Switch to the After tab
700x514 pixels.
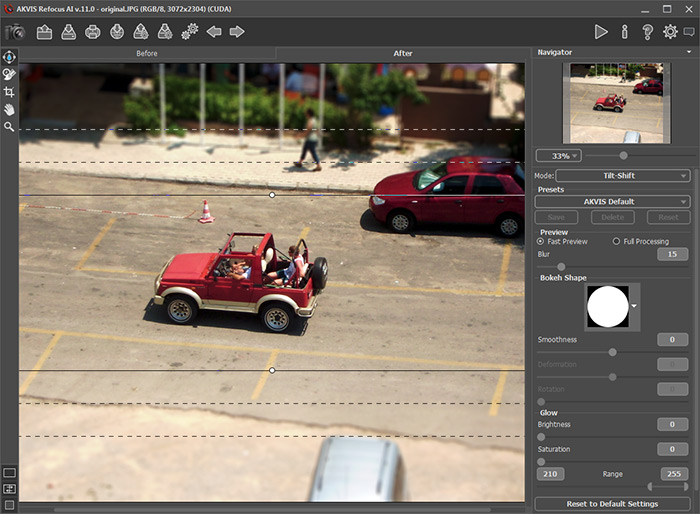pos(402,53)
